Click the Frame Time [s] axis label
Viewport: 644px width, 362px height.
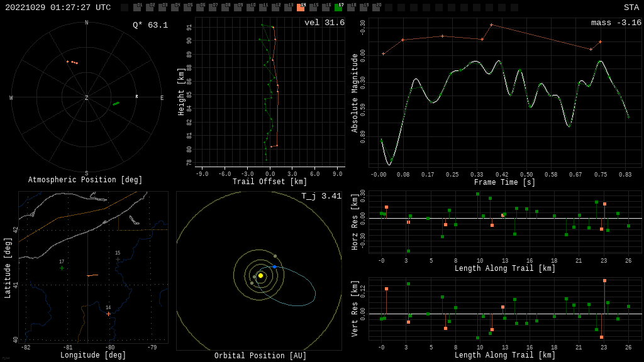[x=505, y=182]
